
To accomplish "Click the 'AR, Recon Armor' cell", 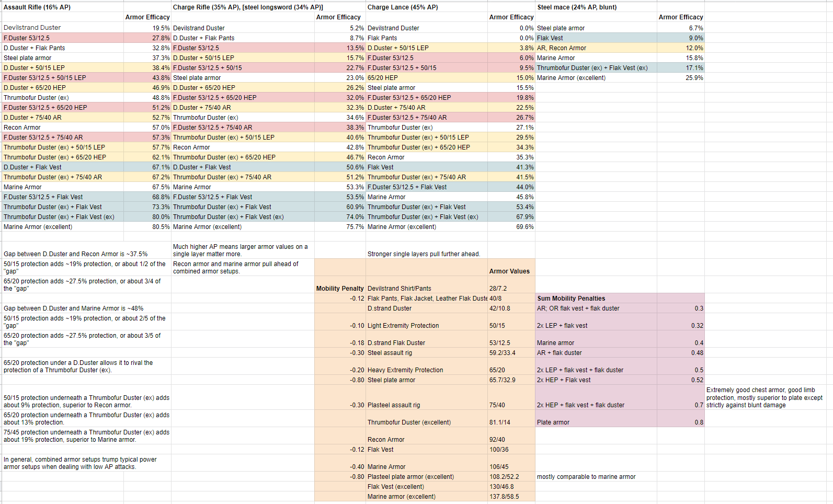I will pyautogui.click(x=596, y=48).
